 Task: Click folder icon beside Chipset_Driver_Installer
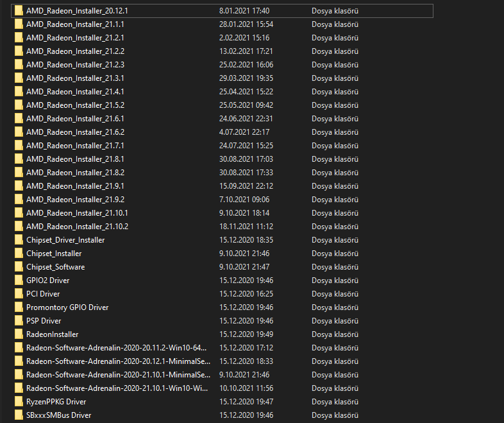click(19, 240)
